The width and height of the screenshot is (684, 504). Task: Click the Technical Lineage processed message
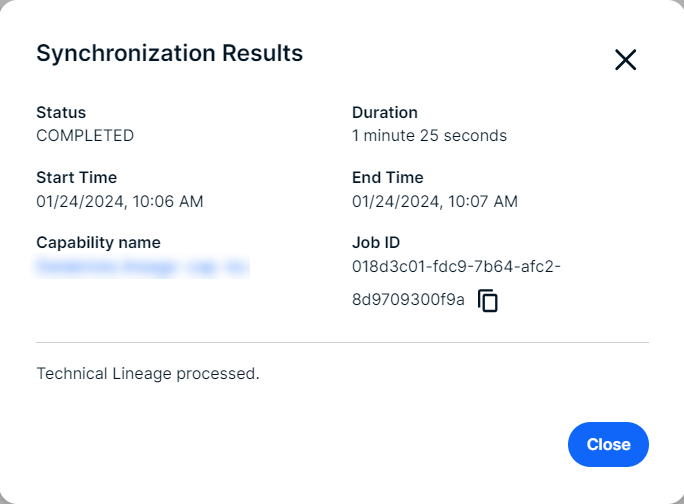click(148, 373)
